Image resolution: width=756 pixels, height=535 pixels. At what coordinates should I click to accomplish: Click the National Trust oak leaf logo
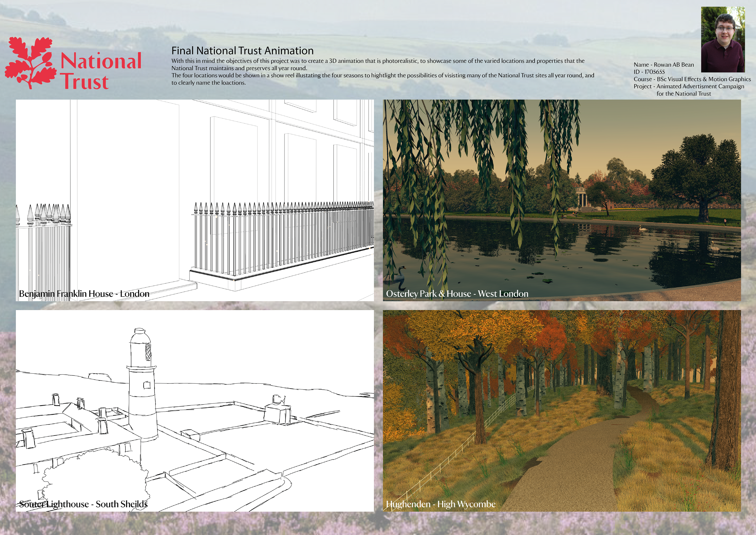tap(31, 63)
